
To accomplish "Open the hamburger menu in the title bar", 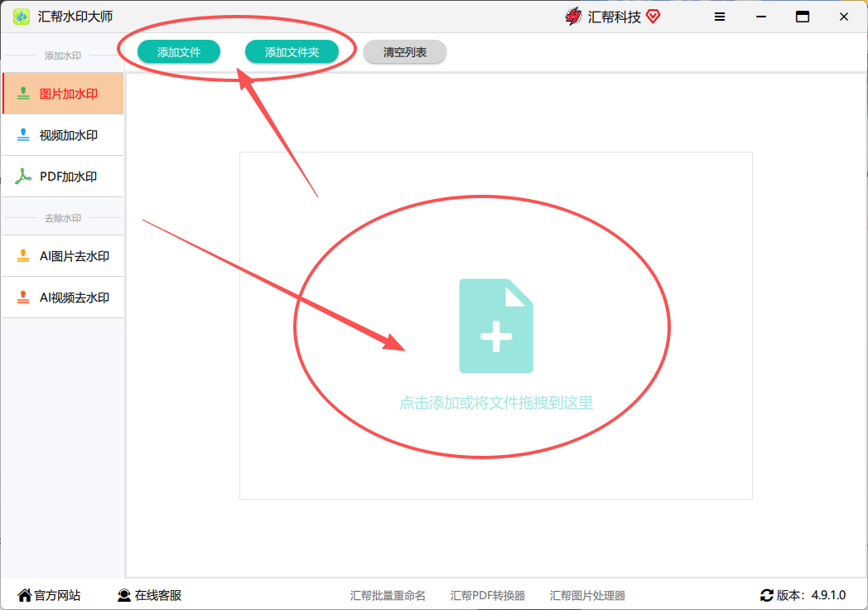I will click(720, 17).
